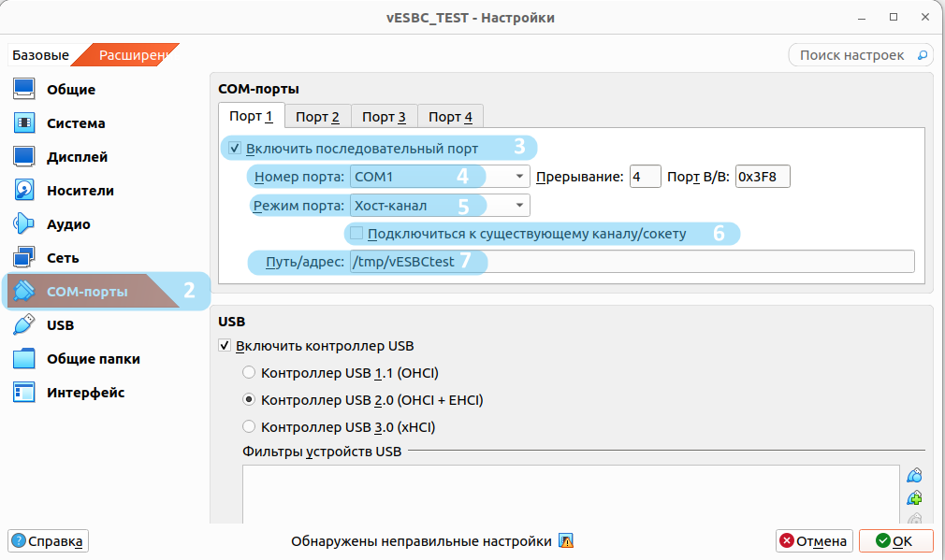Viewport: 945px width, 560px height.
Task: Disable the Включить контроллер USB checkbox
Action: (x=225, y=346)
